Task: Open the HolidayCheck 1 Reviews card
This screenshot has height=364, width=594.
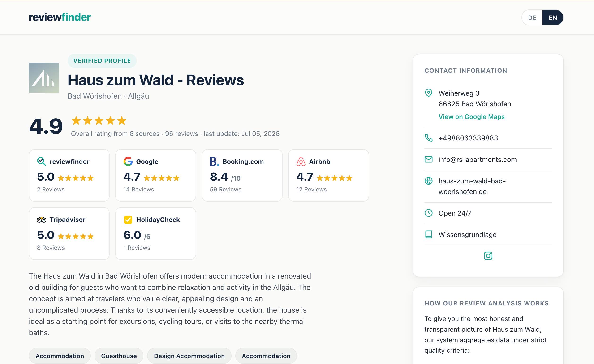Action: (156, 234)
